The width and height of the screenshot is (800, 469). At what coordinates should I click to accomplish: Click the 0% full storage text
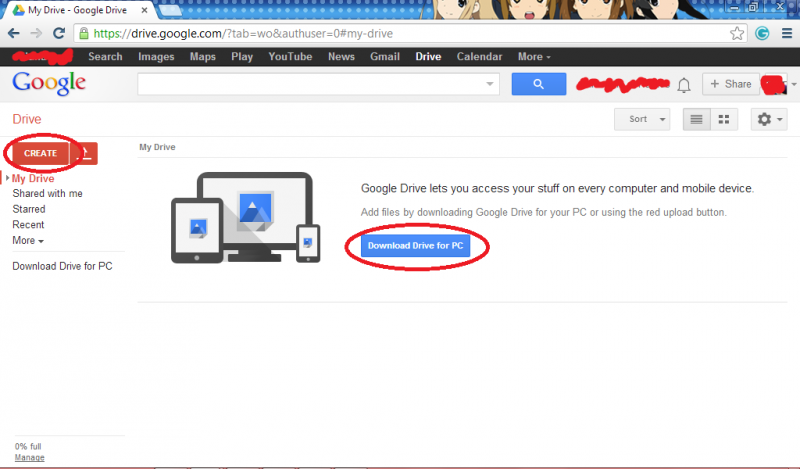coord(28,447)
